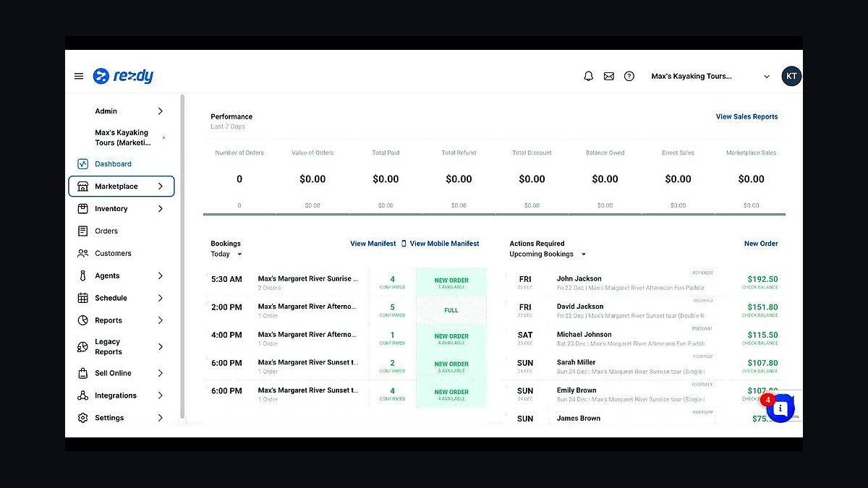
Task: Click the Settings gear icon
Action: click(82, 418)
